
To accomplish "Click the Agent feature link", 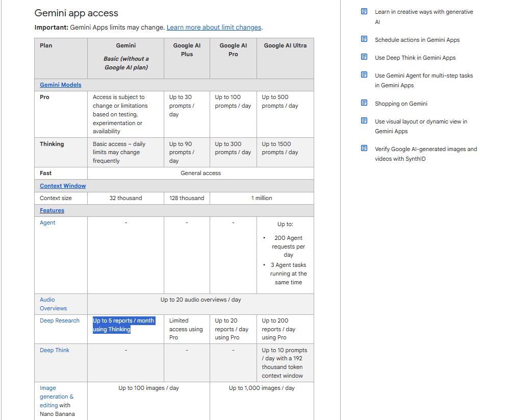I will pyautogui.click(x=47, y=223).
